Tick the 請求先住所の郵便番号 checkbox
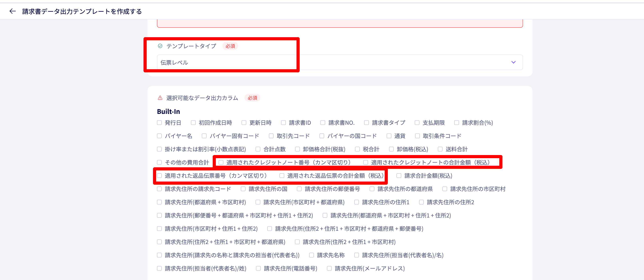 click(299, 189)
